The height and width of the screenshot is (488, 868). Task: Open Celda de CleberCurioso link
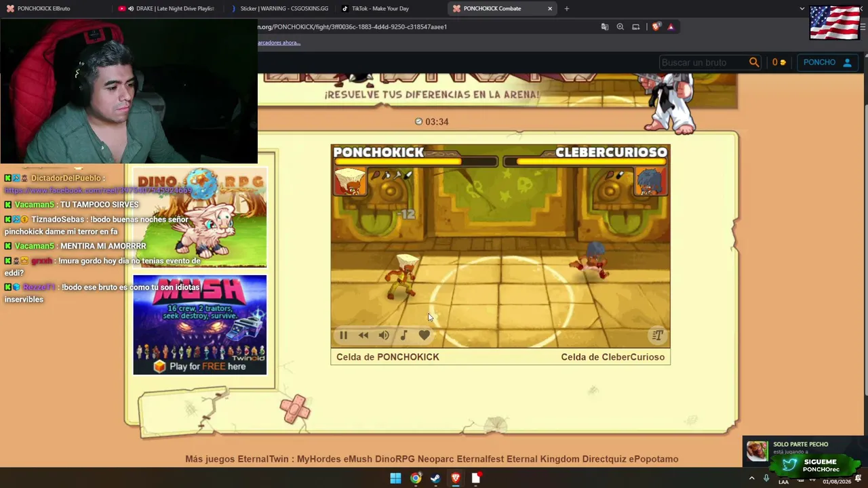tap(613, 357)
